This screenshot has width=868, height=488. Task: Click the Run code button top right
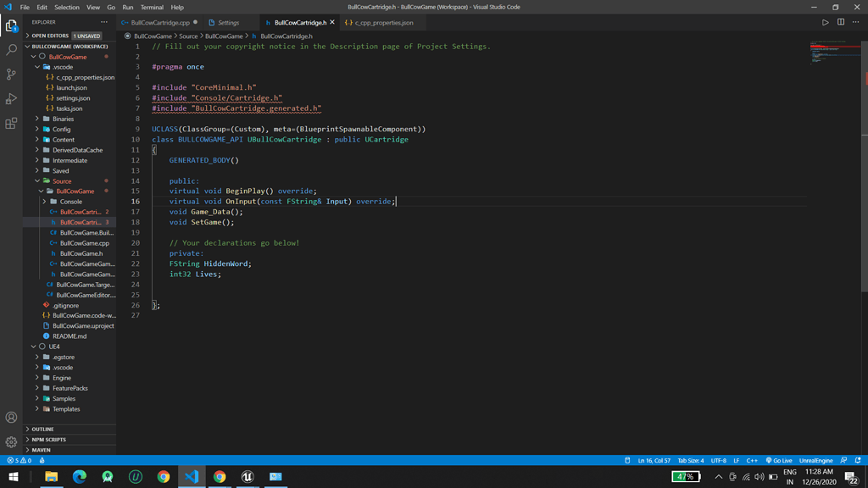[x=825, y=24]
